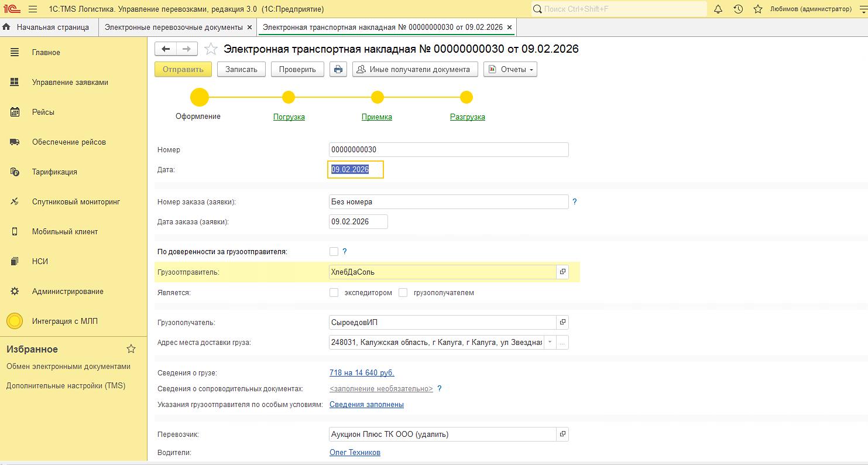Add document to favorites with star icon
This screenshot has width=868, height=465.
[x=211, y=49]
